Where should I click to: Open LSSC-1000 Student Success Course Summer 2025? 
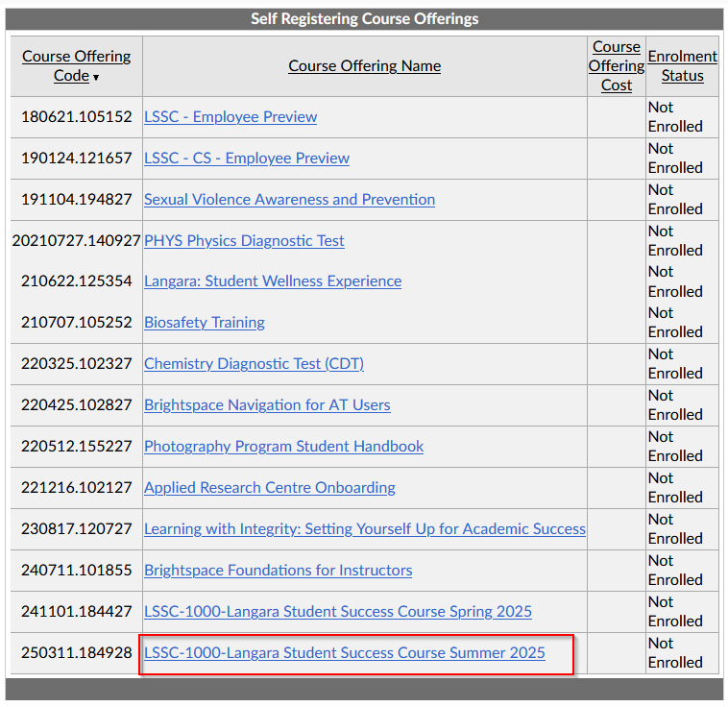(345, 653)
